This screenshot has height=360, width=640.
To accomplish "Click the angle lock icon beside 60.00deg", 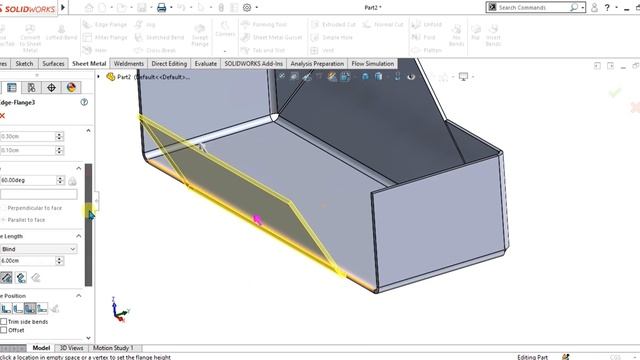I will [72, 180].
